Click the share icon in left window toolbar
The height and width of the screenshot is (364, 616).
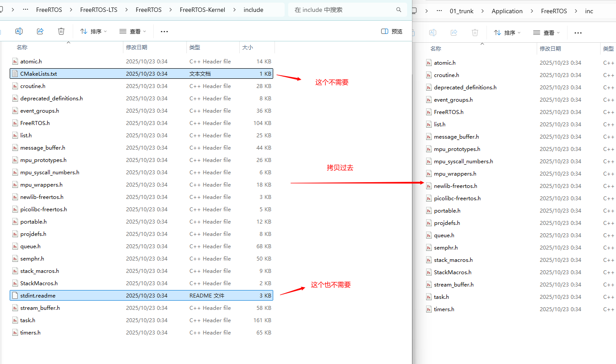click(40, 31)
